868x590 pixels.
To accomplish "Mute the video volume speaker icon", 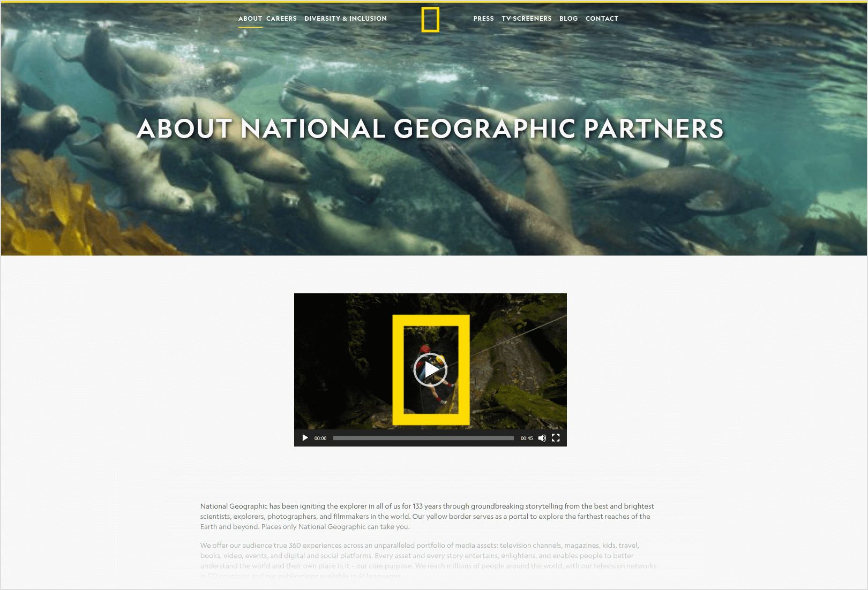I will [x=542, y=438].
